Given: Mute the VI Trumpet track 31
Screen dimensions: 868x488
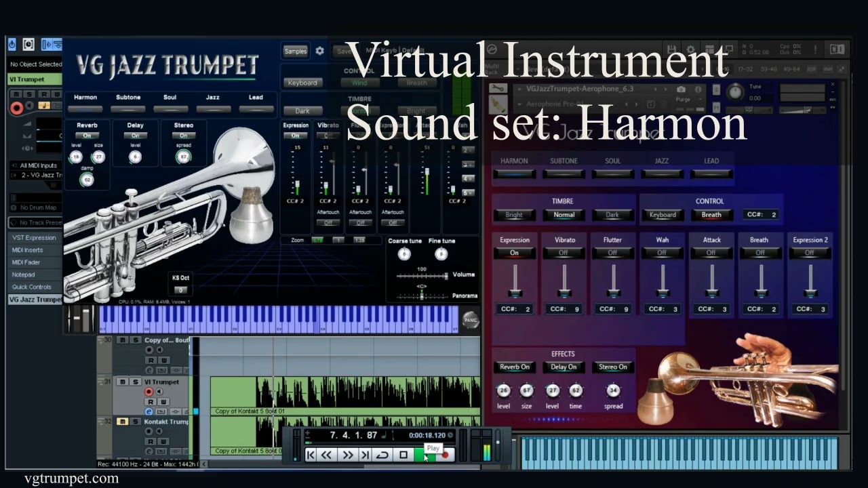Looking at the screenshot, I should tap(123, 382).
